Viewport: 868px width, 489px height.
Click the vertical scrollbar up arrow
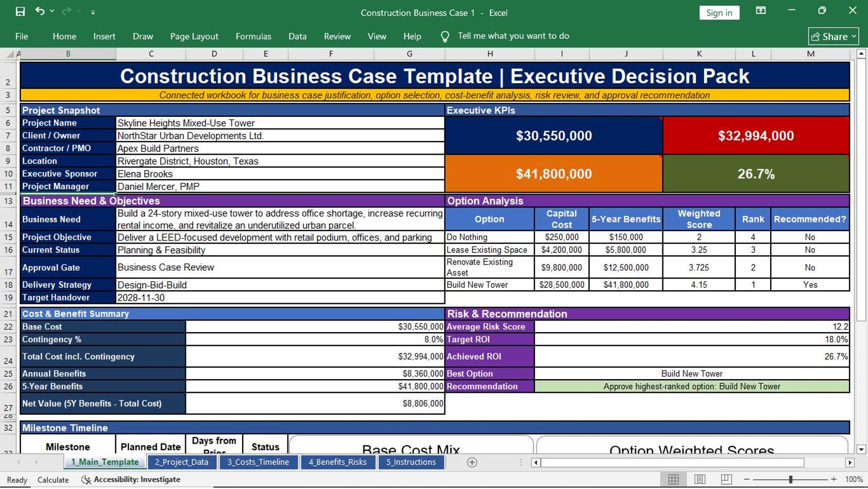[x=861, y=54]
